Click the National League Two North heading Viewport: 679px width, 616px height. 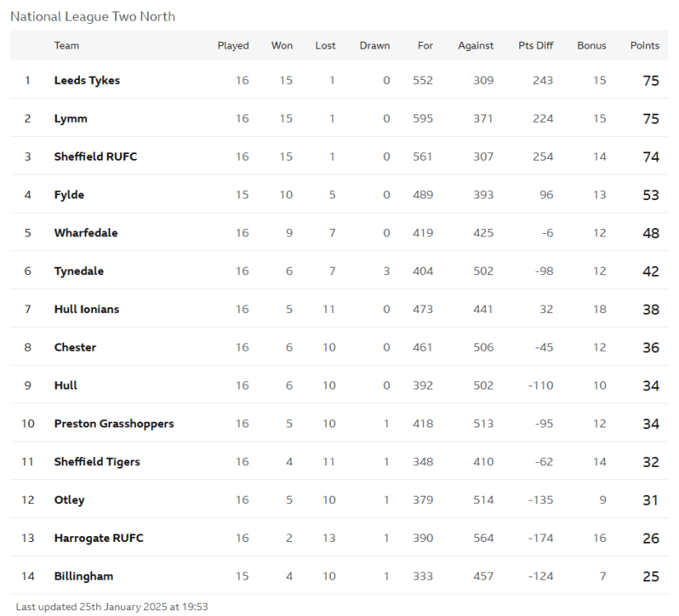[x=92, y=16]
